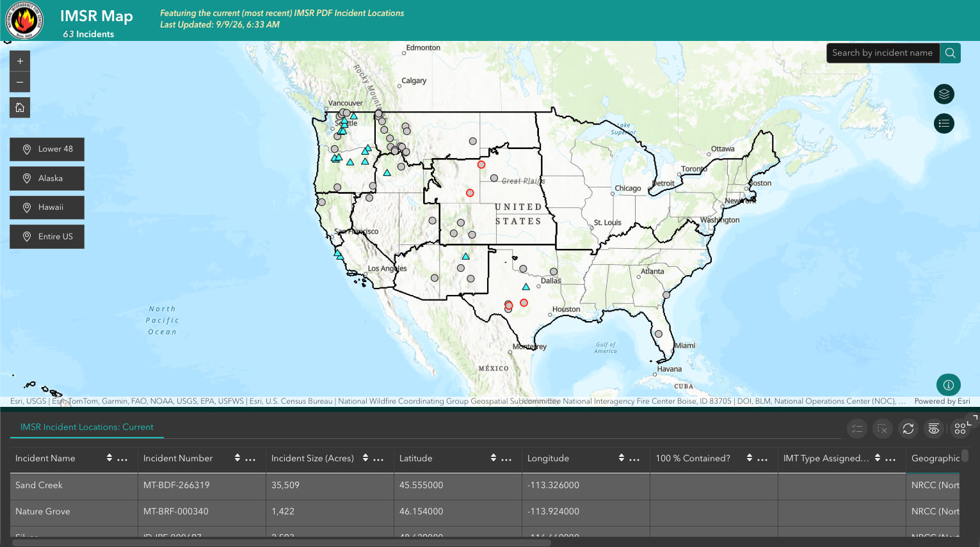Zoom out on the map
This screenshot has width=980, height=547.
[x=20, y=82]
